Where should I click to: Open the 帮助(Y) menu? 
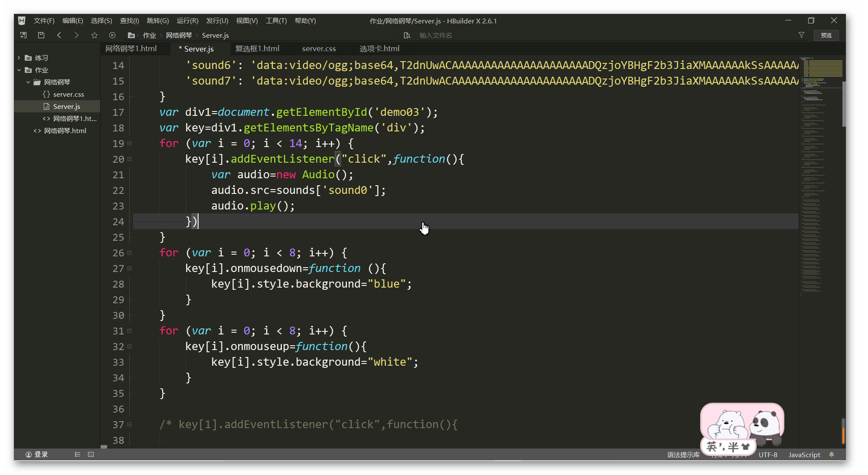(x=305, y=20)
